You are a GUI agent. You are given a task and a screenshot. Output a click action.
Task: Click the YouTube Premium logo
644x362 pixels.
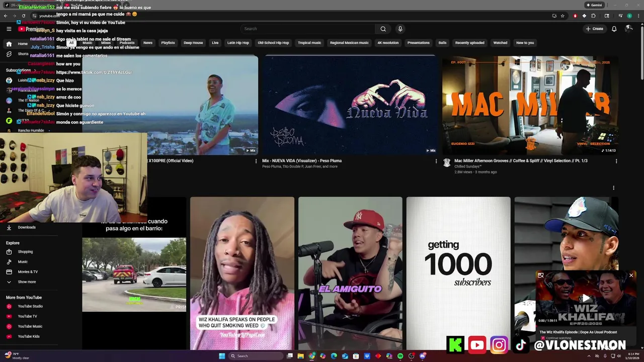pyautogui.click(x=31, y=29)
